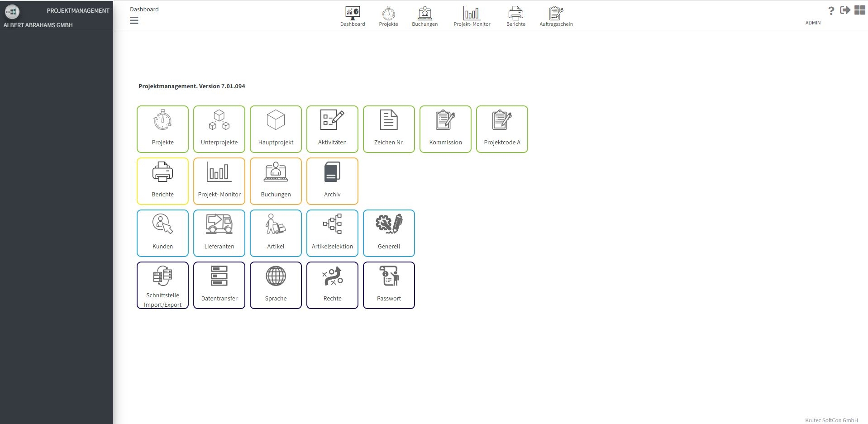Open the Kommission tile
This screenshot has height=424, width=868.
445,129
